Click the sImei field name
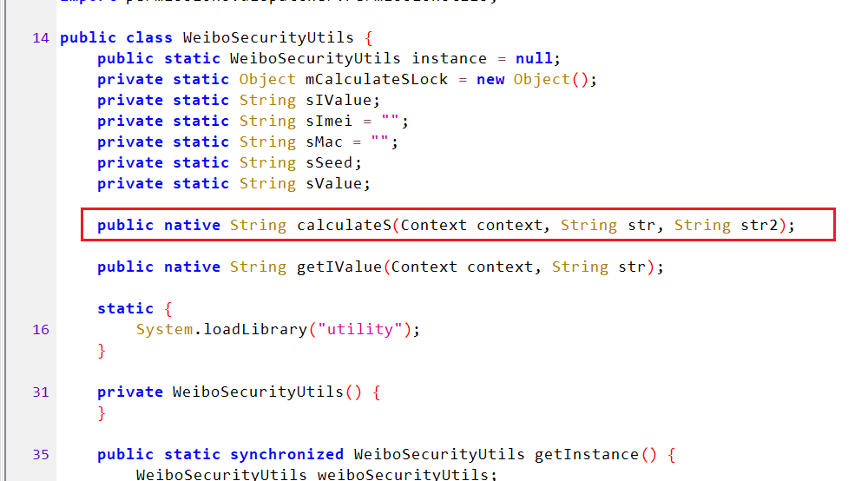Viewport: 868px width, 481px height. 329,122
